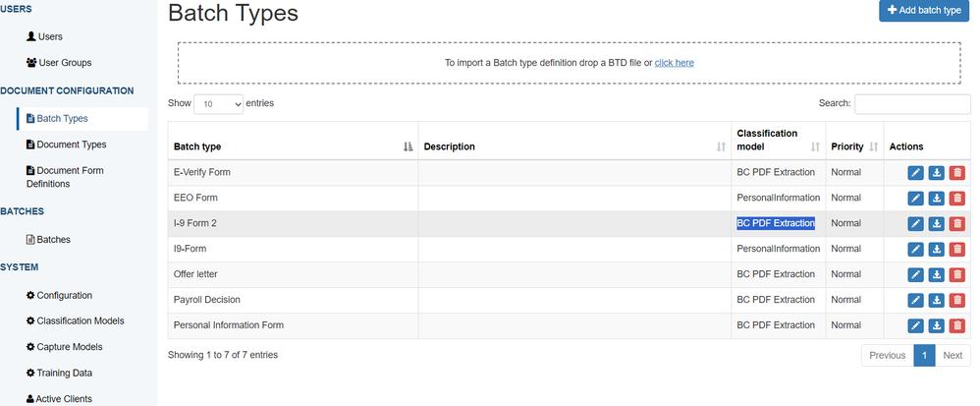Sort by Classification model column

point(815,146)
